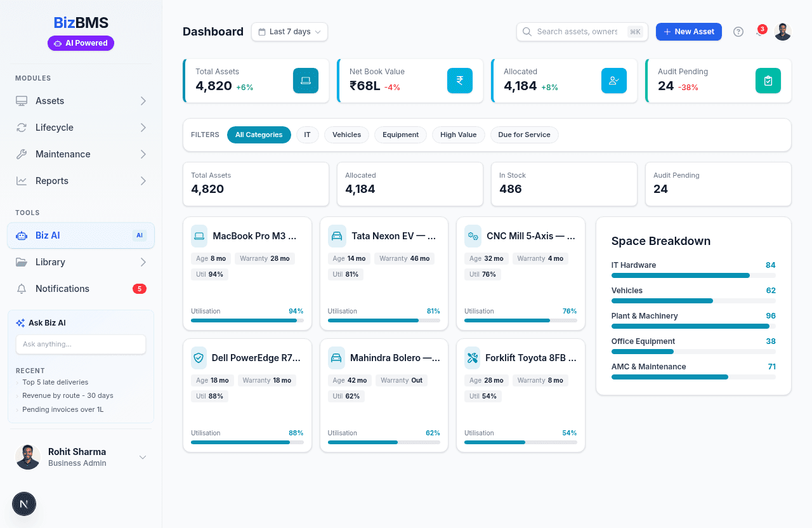This screenshot has width=812, height=528.
Task: Toggle the IT category filter
Action: (x=307, y=135)
